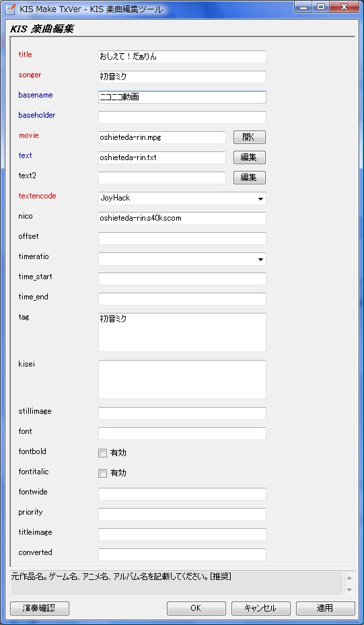Click the description pane scroll up arrow
The image size is (364, 625).
click(349, 577)
